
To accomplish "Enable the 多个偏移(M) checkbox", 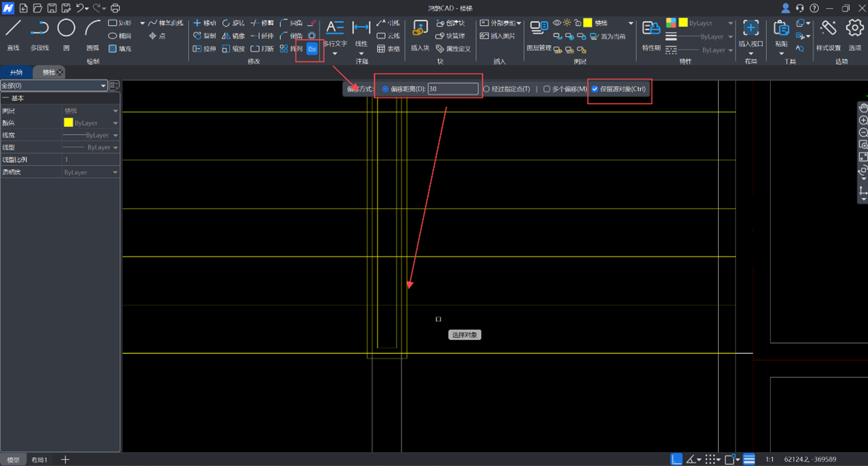I will pos(547,89).
